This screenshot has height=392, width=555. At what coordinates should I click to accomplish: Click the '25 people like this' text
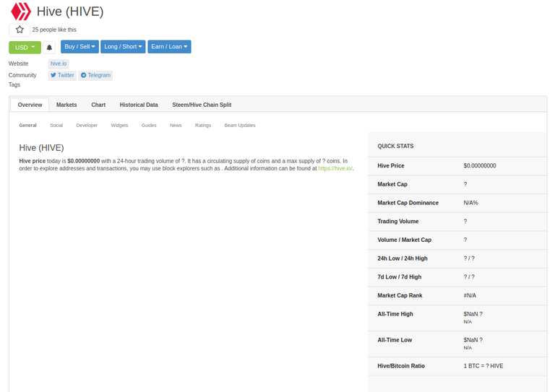tap(54, 30)
